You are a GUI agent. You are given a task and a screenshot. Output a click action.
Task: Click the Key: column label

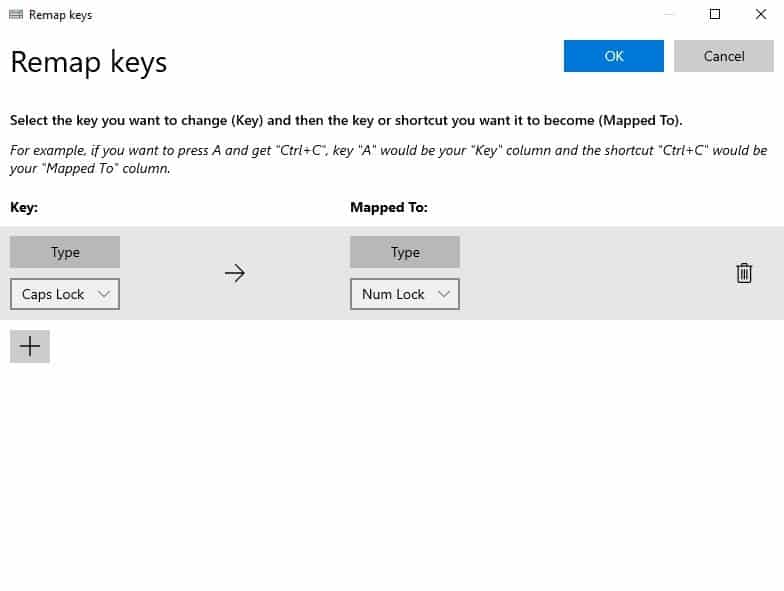coord(24,207)
